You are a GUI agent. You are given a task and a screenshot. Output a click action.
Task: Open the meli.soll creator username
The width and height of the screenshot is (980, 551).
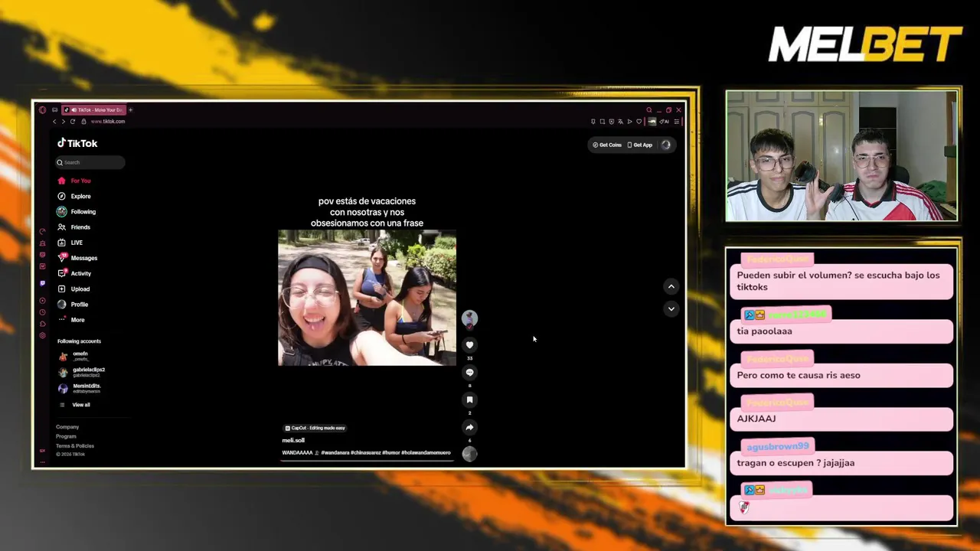(x=293, y=440)
